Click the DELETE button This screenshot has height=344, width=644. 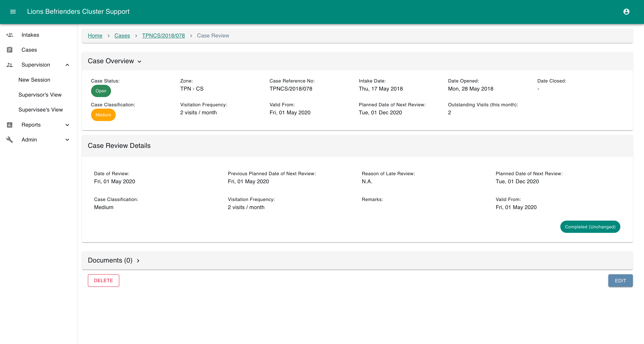pyautogui.click(x=103, y=280)
